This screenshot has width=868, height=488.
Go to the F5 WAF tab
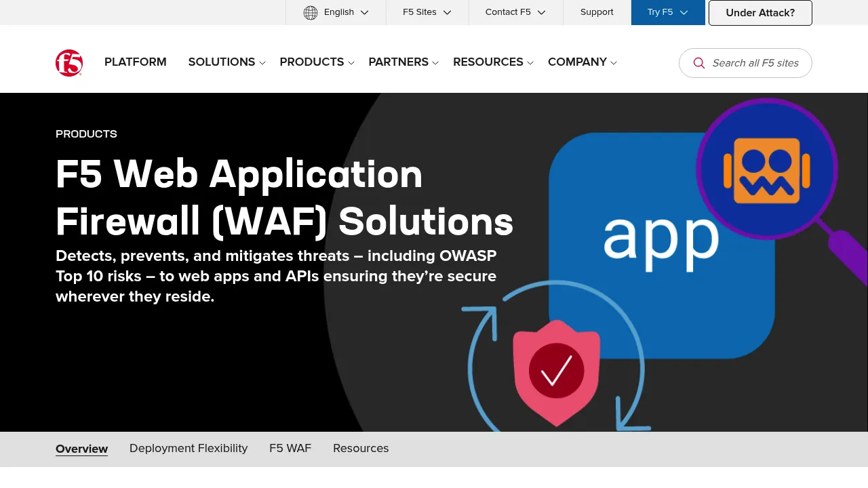point(290,449)
